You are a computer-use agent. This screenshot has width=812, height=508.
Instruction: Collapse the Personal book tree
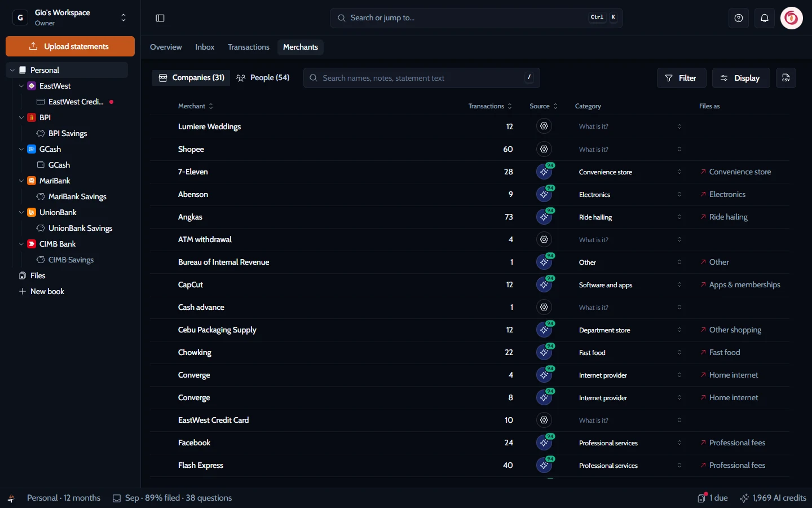coord(12,70)
